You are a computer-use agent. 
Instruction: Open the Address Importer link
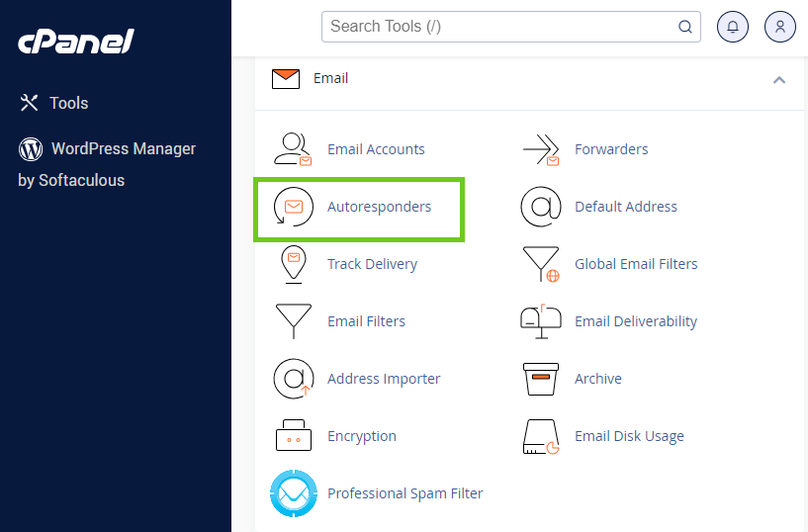[384, 379]
